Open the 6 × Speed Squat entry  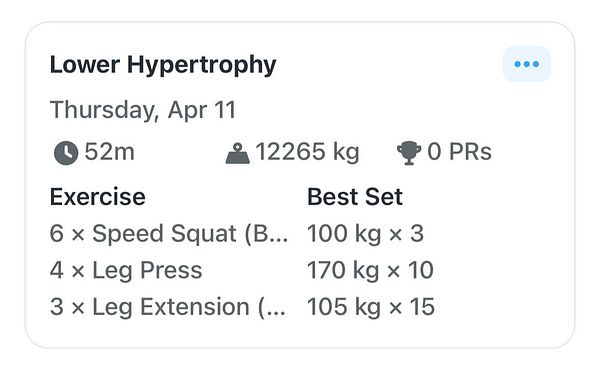pos(169,234)
